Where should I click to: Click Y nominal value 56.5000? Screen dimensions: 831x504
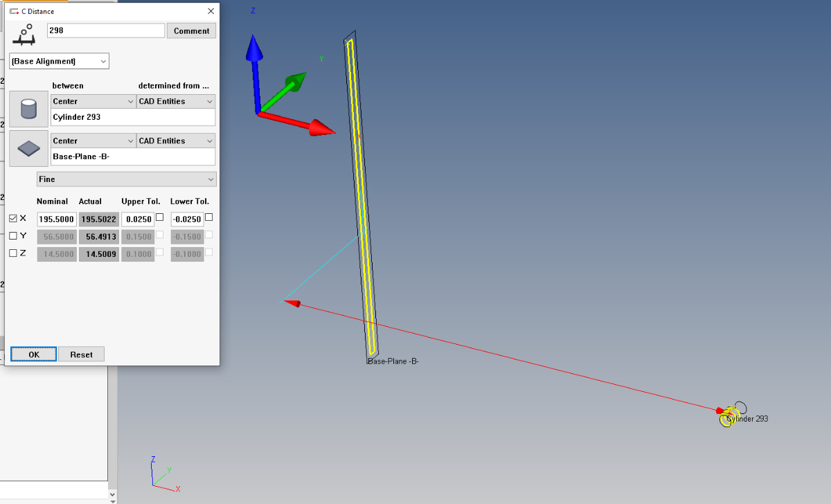tap(56, 237)
